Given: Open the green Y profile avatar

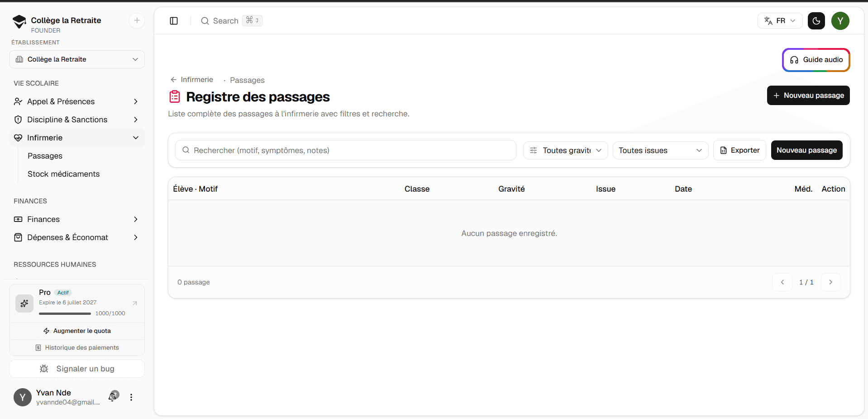Looking at the screenshot, I should [x=840, y=21].
